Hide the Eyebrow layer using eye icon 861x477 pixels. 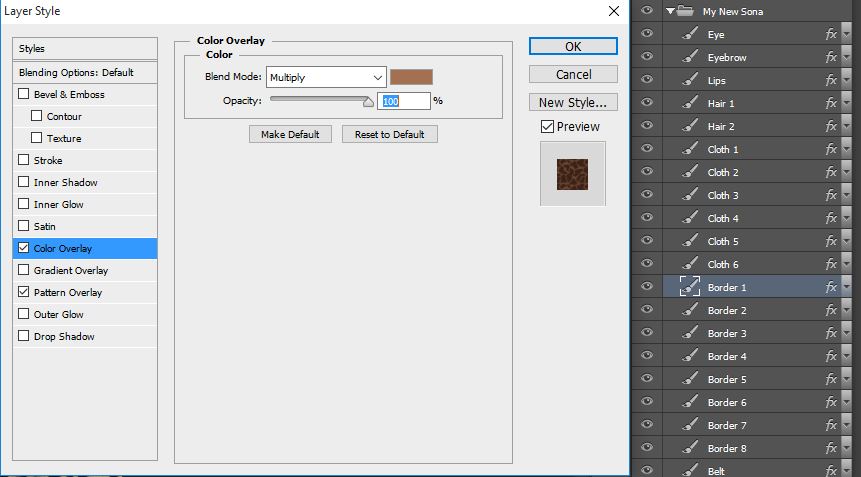click(x=646, y=57)
